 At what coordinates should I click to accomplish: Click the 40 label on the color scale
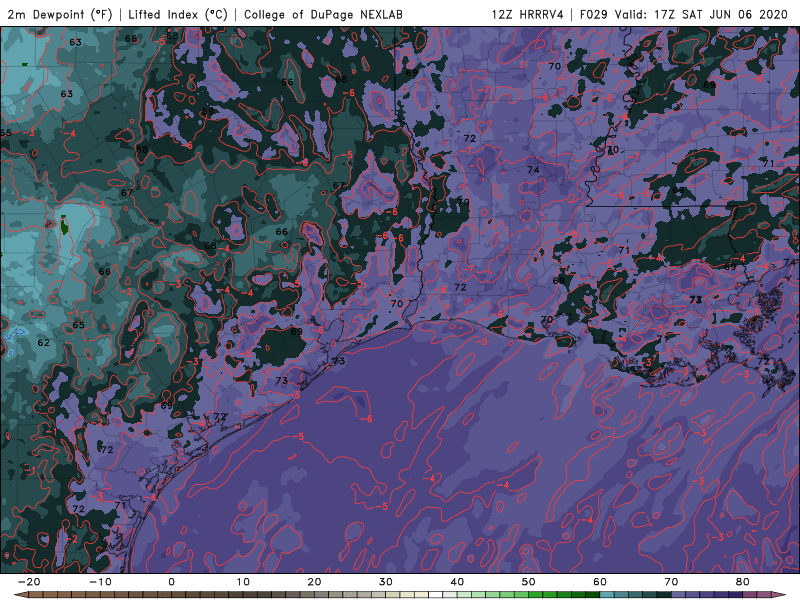pos(457,582)
